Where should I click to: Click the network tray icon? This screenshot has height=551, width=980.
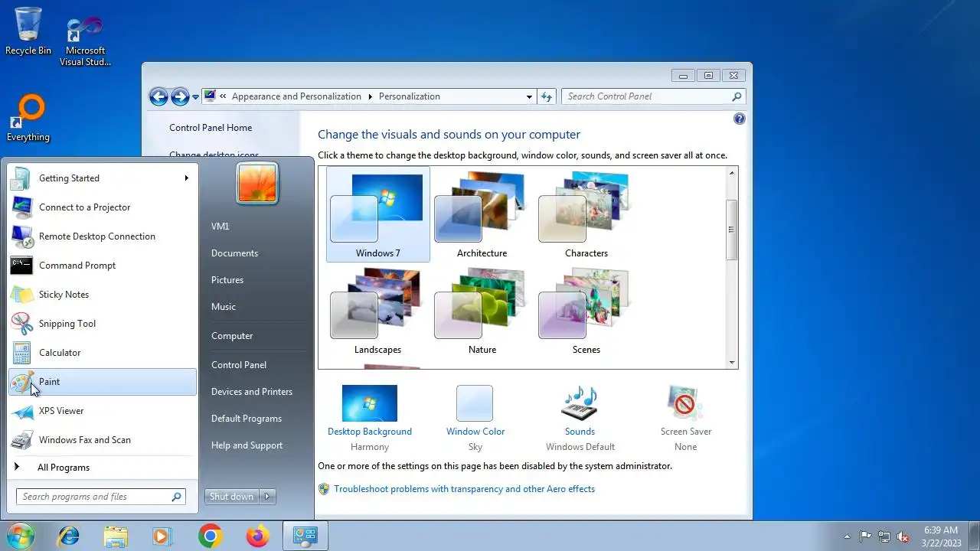click(884, 536)
